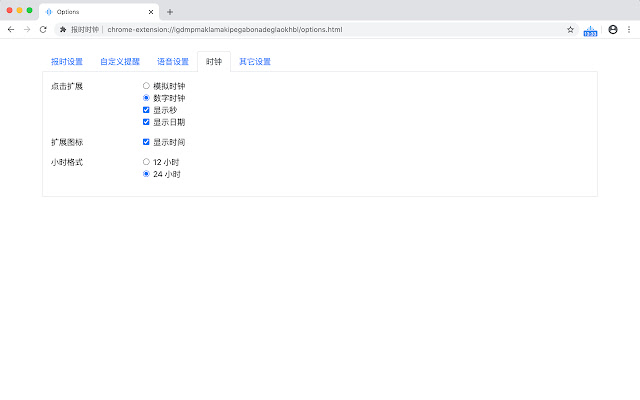
Task: Go to the 语音设置 tab
Action: pyautogui.click(x=173, y=62)
